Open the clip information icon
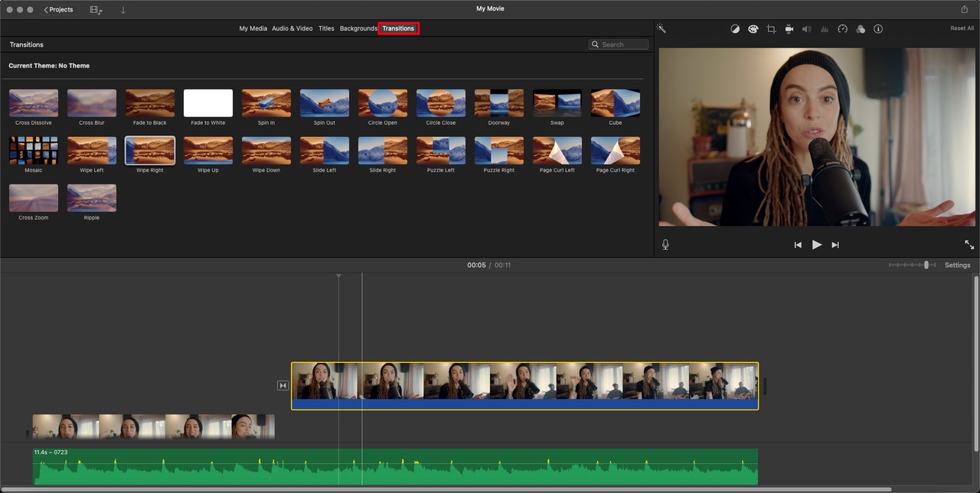Viewport: 980px width, 493px height. (878, 29)
